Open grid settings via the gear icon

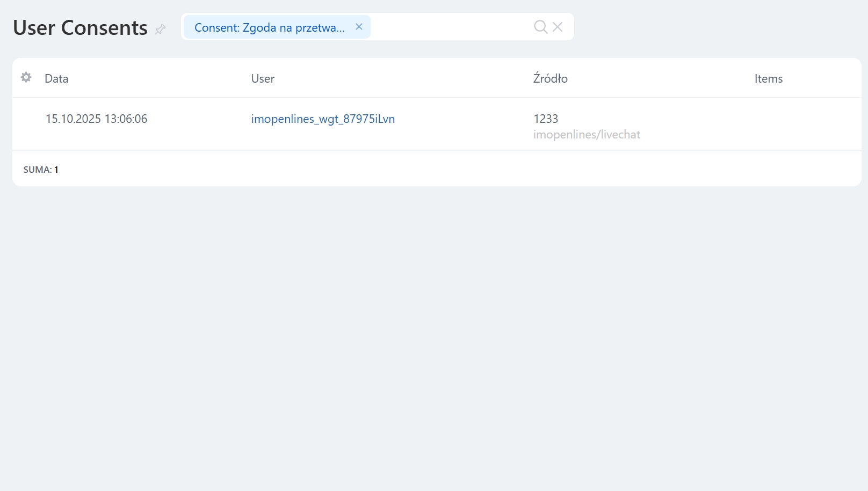(x=26, y=78)
